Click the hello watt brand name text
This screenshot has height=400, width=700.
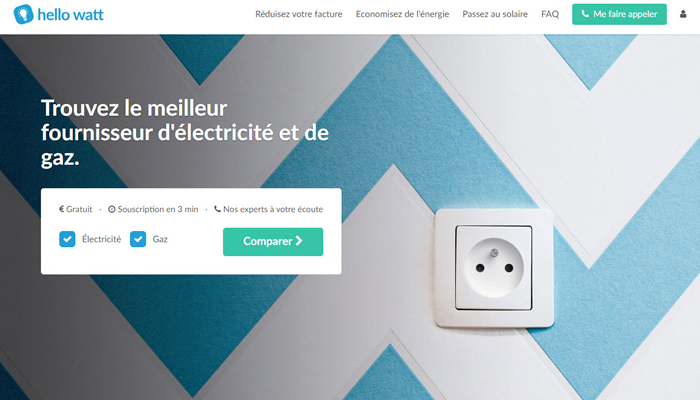[x=71, y=15]
